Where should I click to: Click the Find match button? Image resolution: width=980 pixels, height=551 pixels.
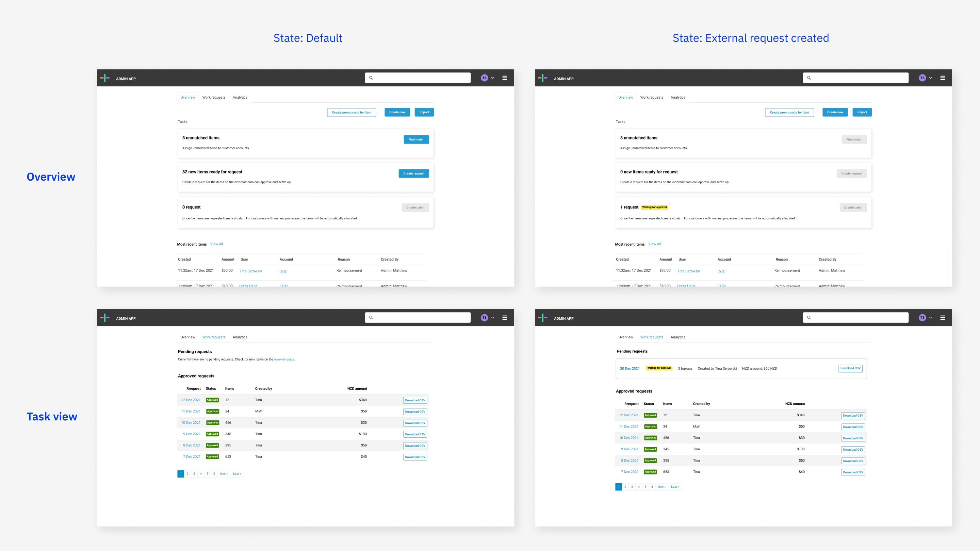(x=416, y=139)
